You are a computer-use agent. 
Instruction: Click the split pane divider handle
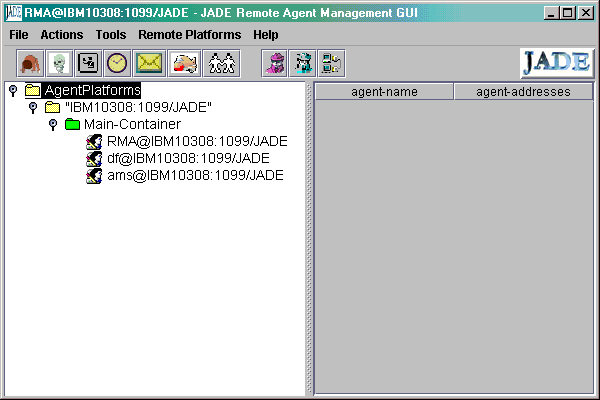pyautogui.click(x=310, y=238)
